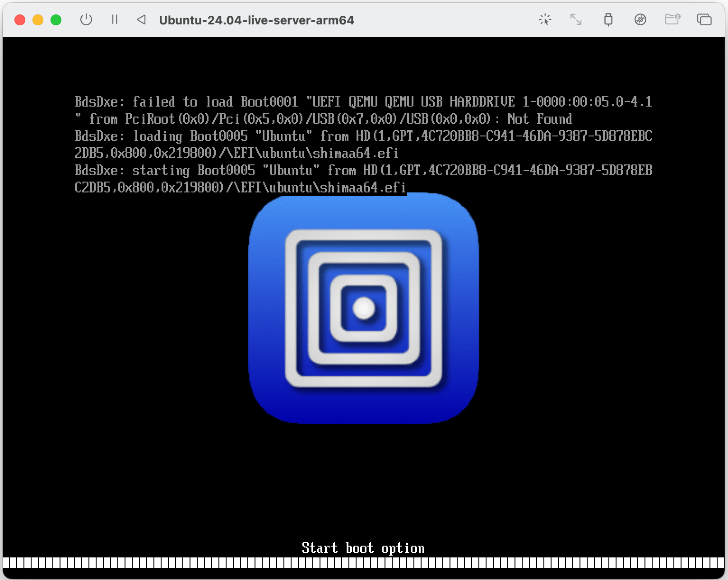Click the power button to shut down VM
The height and width of the screenshot is (580, 728).
[86, 20]
